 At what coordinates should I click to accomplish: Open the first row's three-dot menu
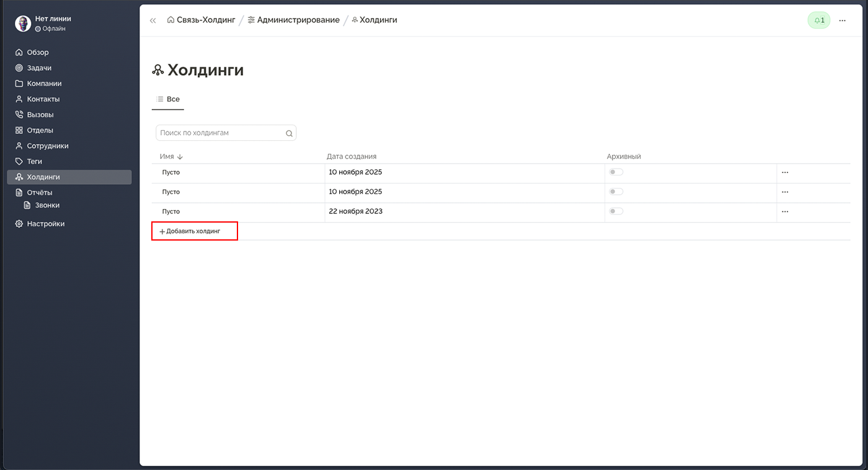point(785,172)
